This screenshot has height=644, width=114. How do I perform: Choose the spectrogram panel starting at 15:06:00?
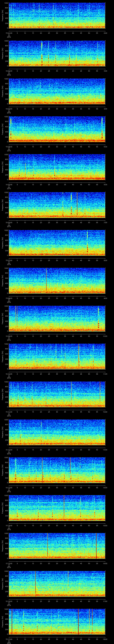click(x=57, y=205)
